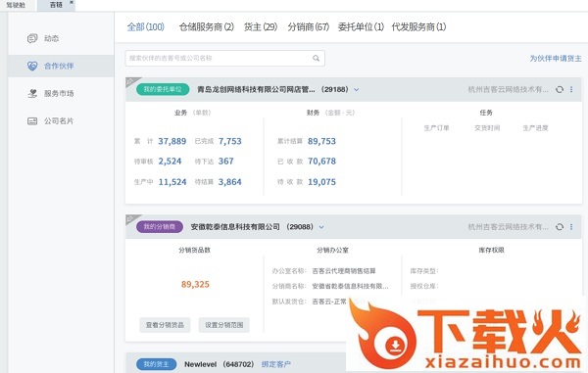
Task: Switch to the 驾驶舱 window tab
Action: (x=16, y=5)
